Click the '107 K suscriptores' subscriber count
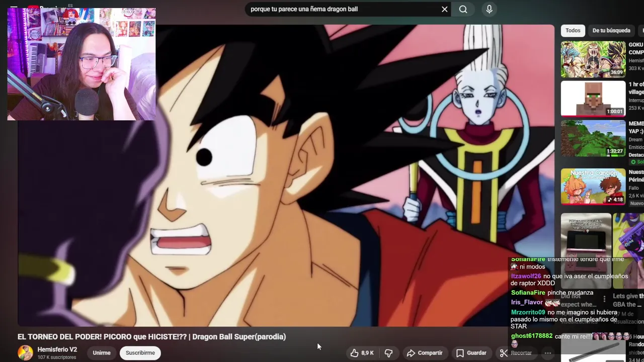 (57, 357)
